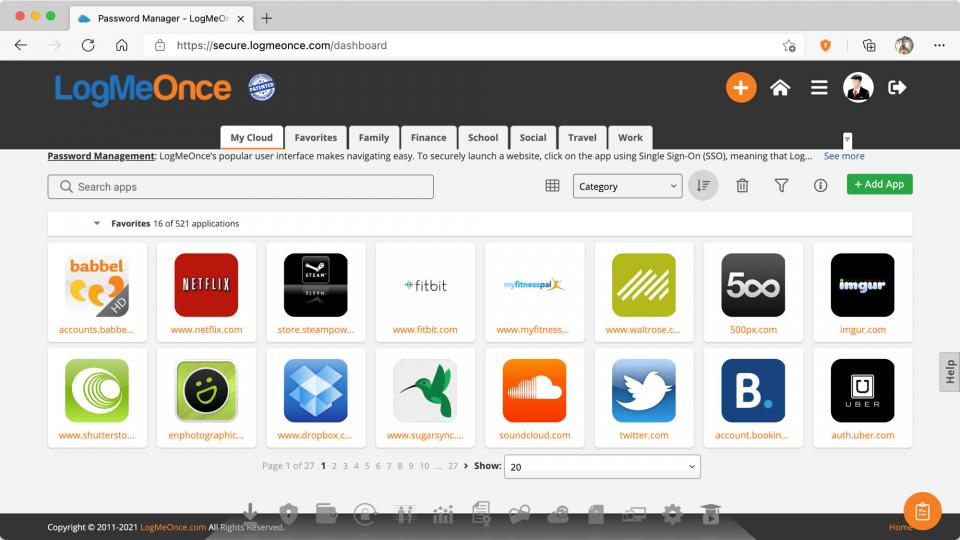The height and width of the screenshot is (540, 960).
Task: Launch the Babbel app tile
Action: (97, 292)
